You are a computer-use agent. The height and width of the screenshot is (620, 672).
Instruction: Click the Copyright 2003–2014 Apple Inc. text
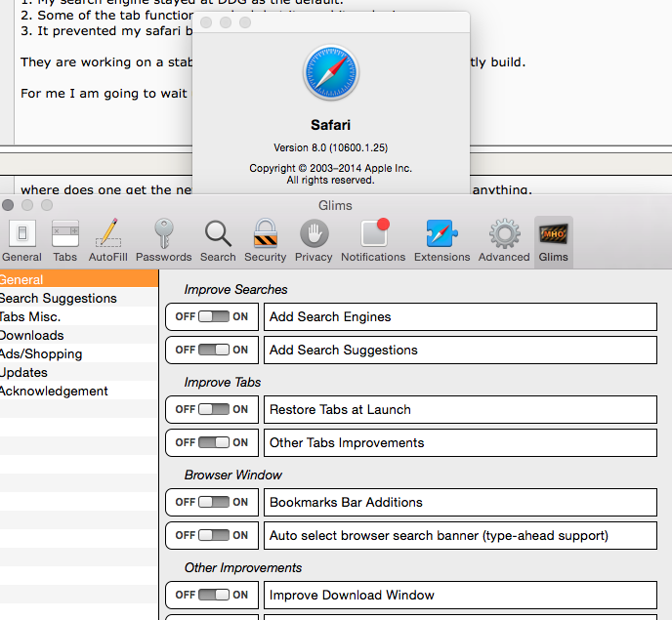330,168
